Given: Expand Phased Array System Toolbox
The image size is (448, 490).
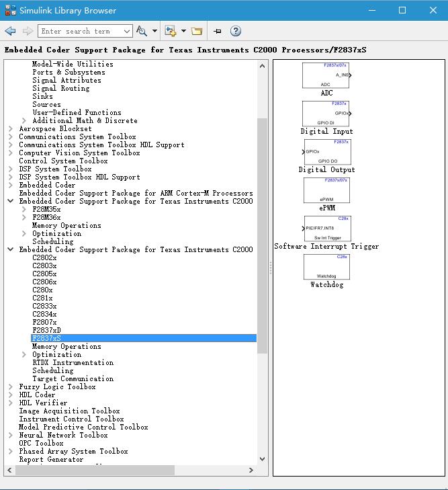Looking at the screenshot, I should coord(11,451).
